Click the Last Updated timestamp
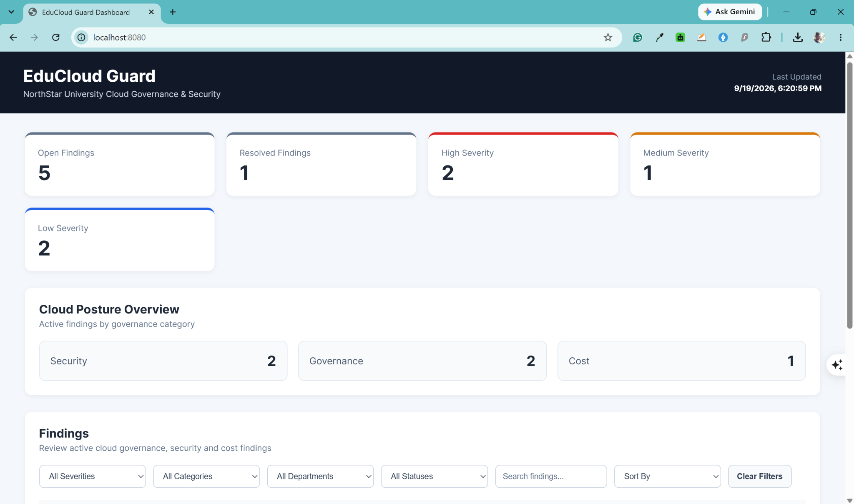This screenshot has height=504, width=854. tap(778, 88)
